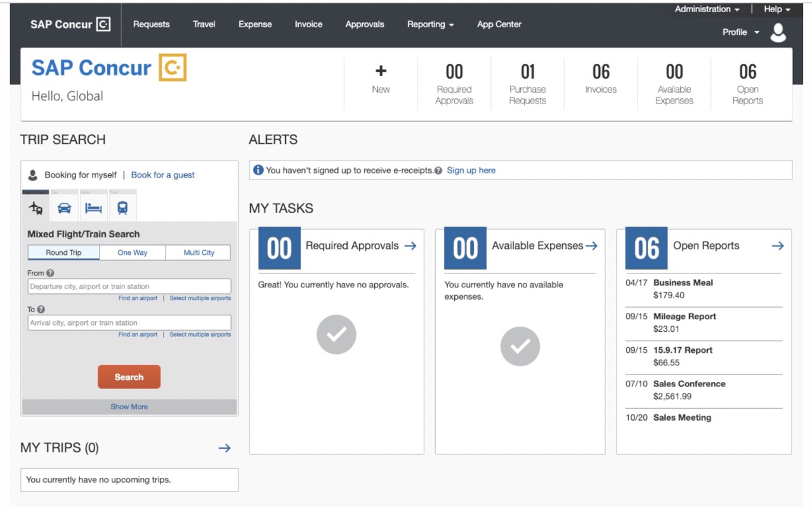Click Select multiple airports under From field
This screenshot has width=812, height=507.
[x=200, y=298]
